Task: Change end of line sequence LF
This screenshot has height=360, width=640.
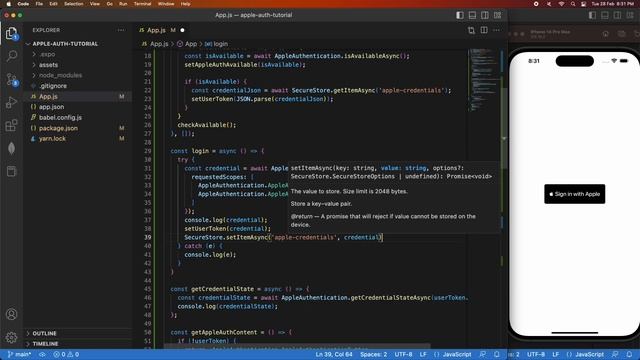Action: click(x=423, y=354)
